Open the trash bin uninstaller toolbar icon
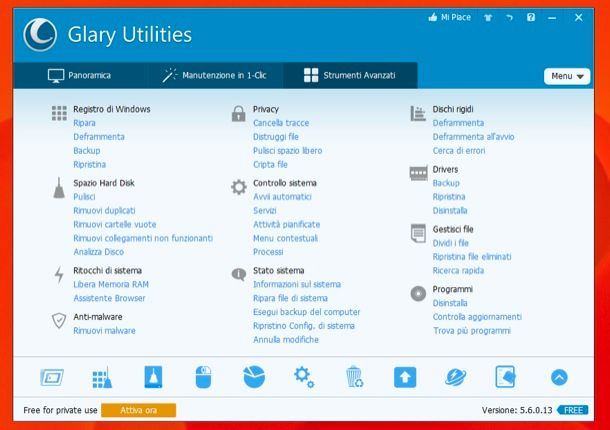610x430 pixels. 354,377
